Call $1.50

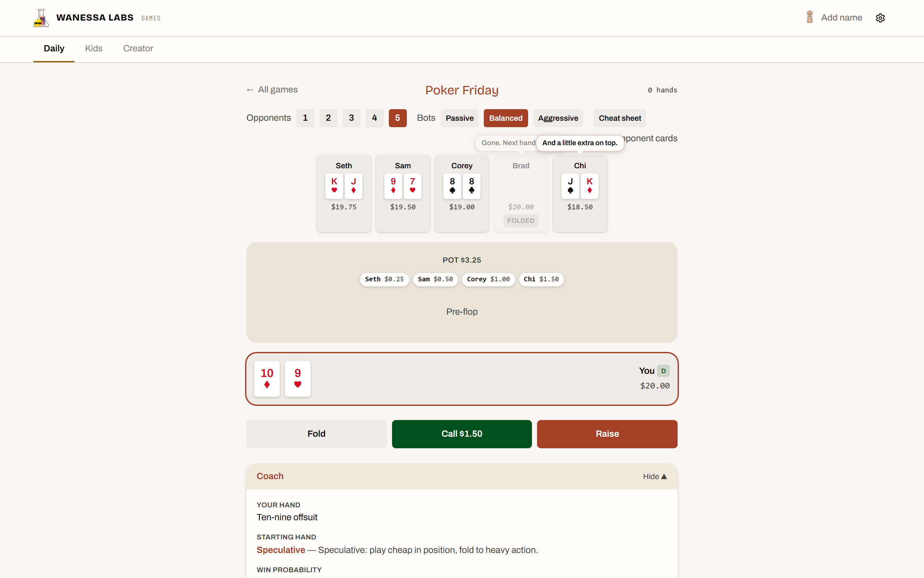462,434
